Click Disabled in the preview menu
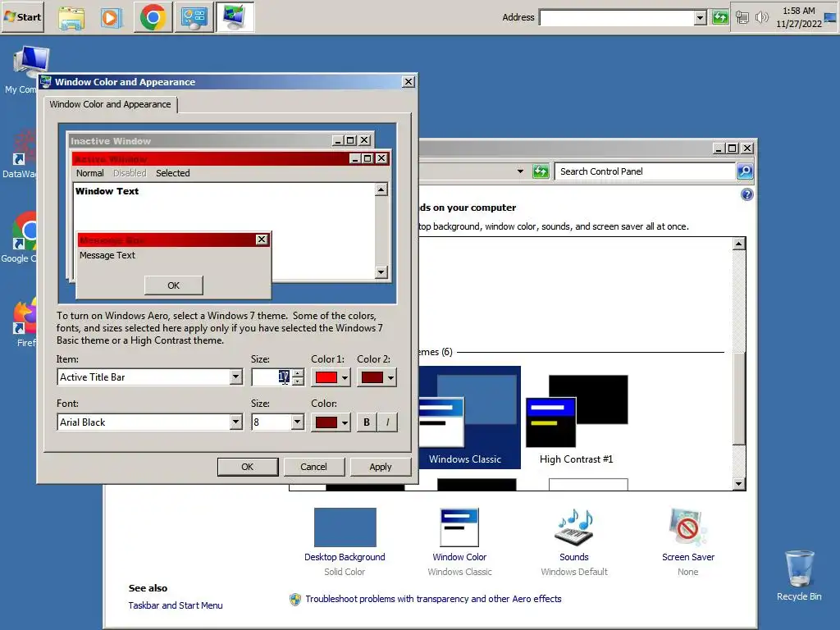 coord(130,173)
